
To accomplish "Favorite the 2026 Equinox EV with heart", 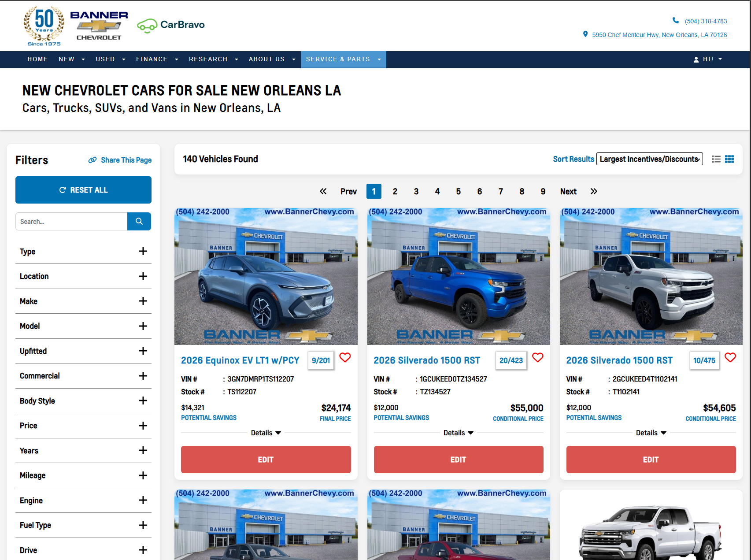I will point(345,357).
